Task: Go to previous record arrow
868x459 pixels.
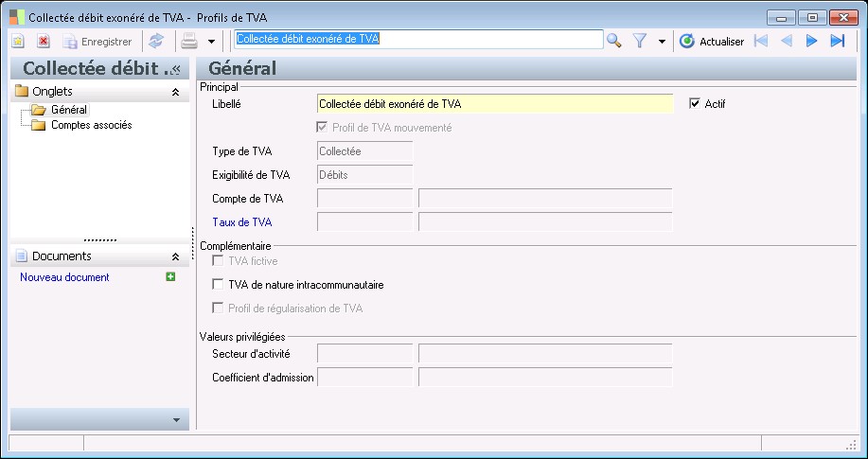Action: (787, 41)
